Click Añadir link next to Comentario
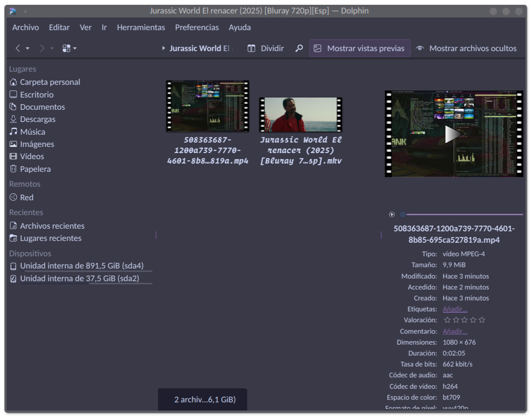 (455, 331)
